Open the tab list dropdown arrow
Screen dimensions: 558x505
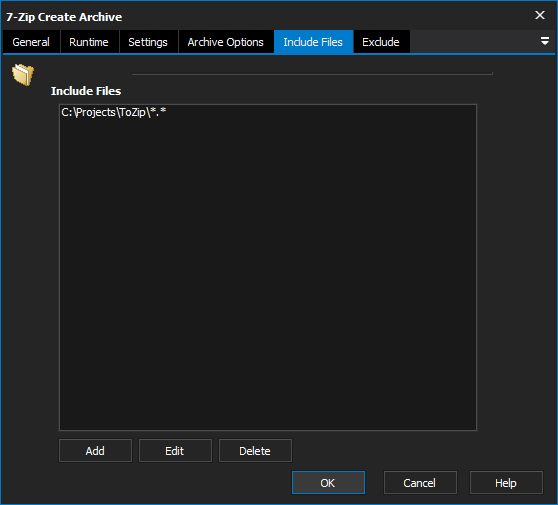click(544, 41)
